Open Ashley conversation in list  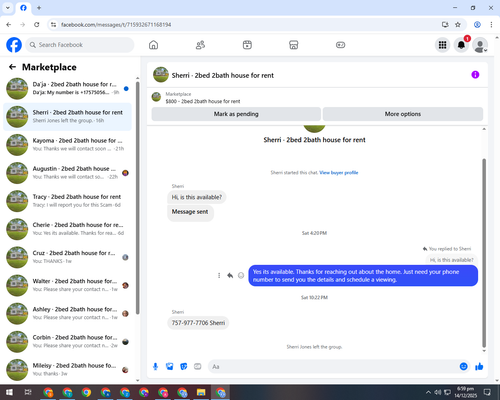(67, 314)
